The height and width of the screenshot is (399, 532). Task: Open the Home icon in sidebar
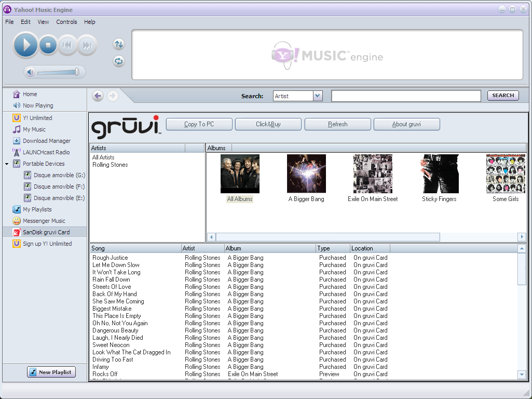pos(16,94)
